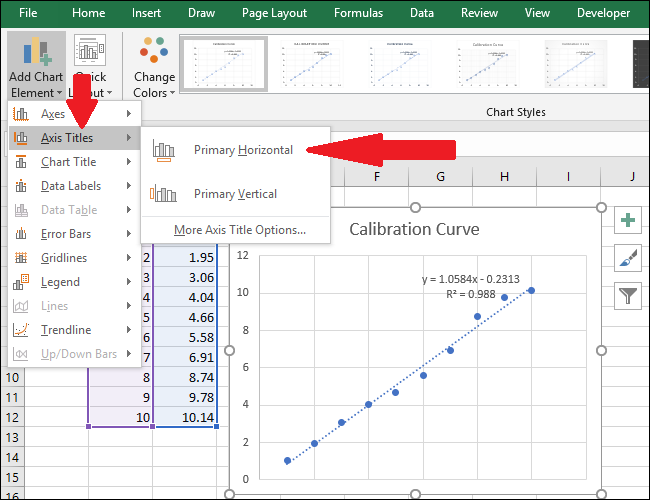Choose Primary Horizontal axis title
650x500 pixels.
click(235, 150)
